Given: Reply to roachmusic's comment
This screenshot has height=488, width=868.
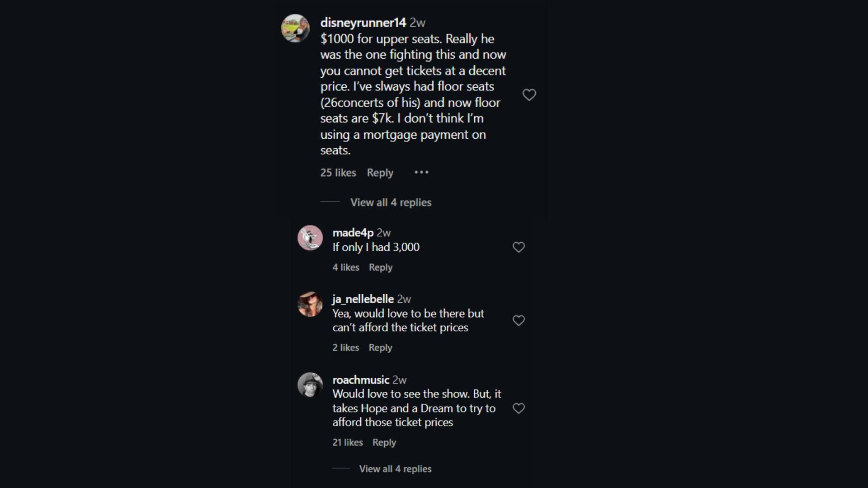Looking at the screenshot, I should click(384, 442).
